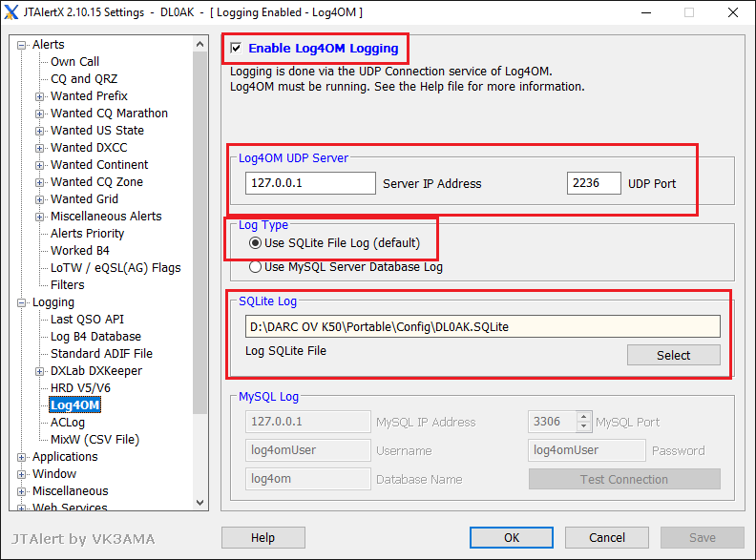Image resolution: width=756 pixels, height=560 pixels.
Task: Expand the Miscellaneous Alerts node
Action: pyautogui.click(x=39, y=217)
